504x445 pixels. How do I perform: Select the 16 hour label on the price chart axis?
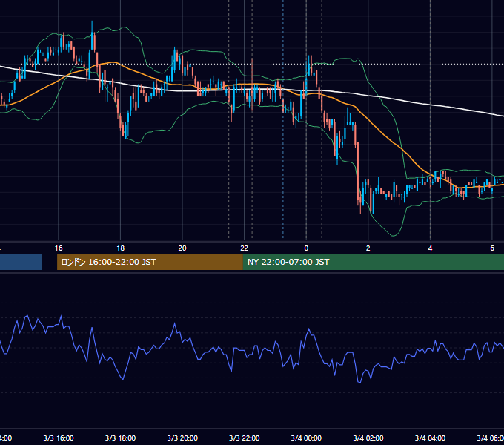(59, 248)
